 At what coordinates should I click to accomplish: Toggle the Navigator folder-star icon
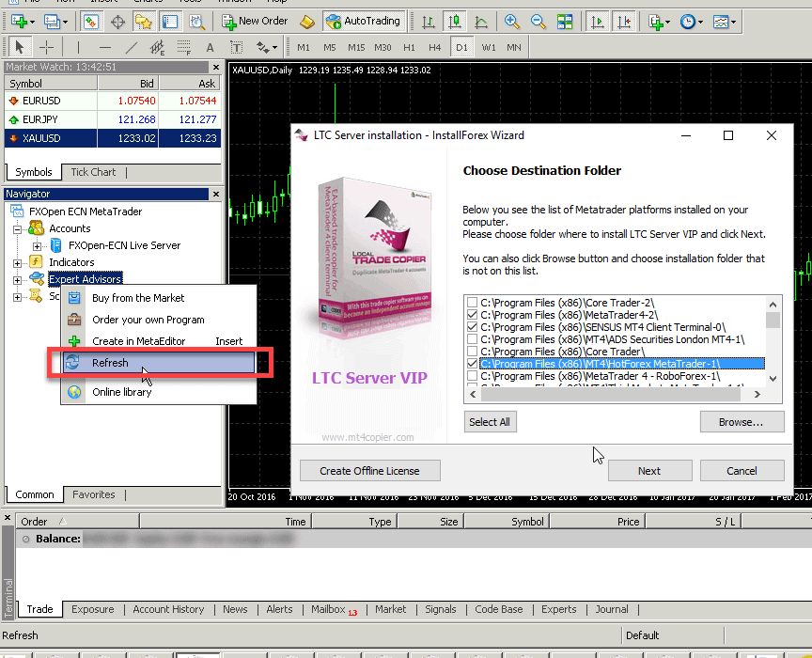[x=144, y=22]
